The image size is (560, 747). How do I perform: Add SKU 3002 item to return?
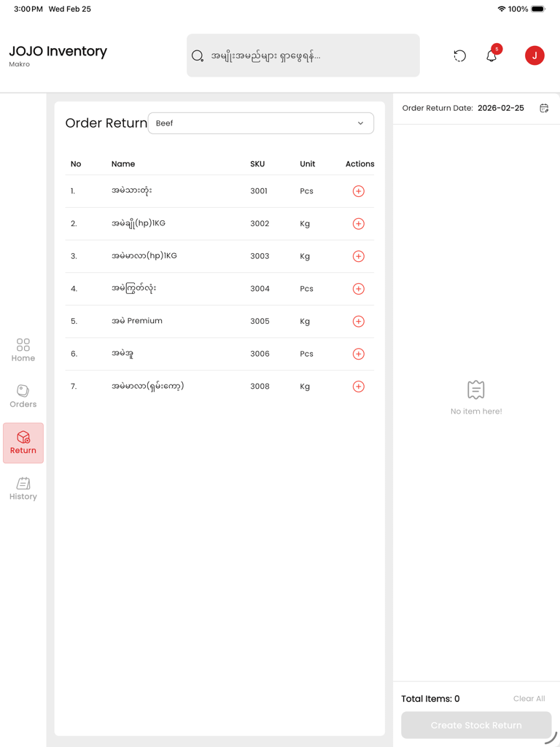click(358, 224)
